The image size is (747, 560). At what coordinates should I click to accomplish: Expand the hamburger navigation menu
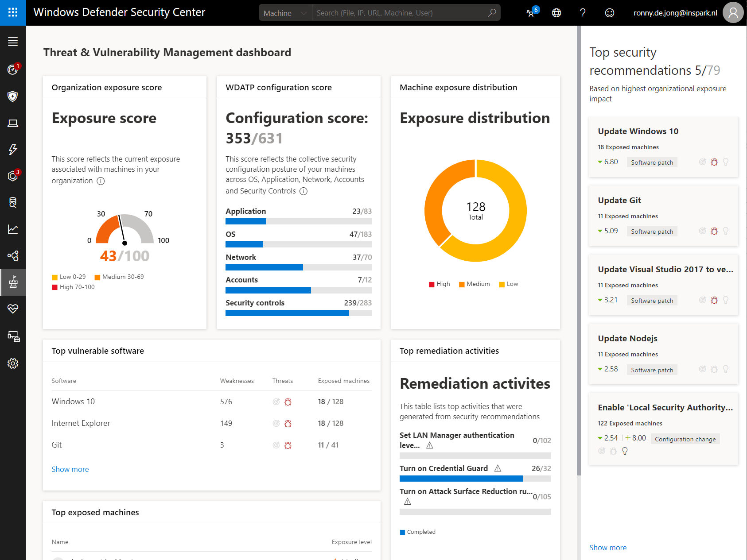(x=13, y=42)
